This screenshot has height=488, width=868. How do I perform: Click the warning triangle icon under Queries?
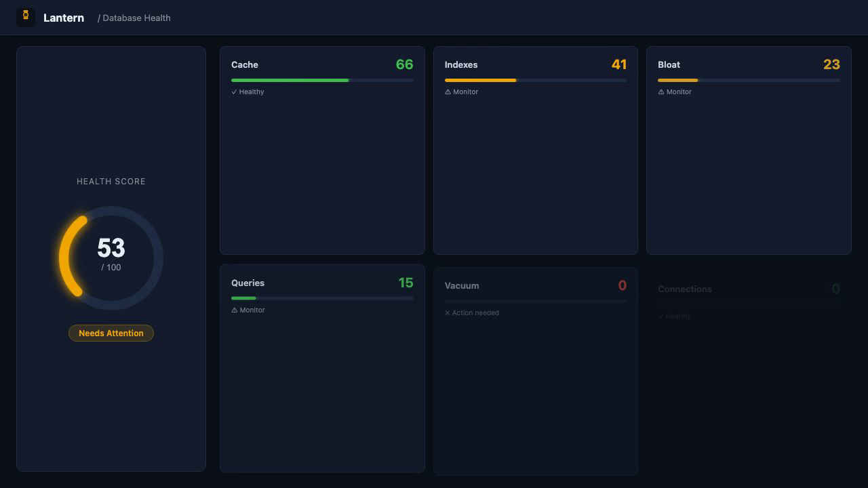234,310
